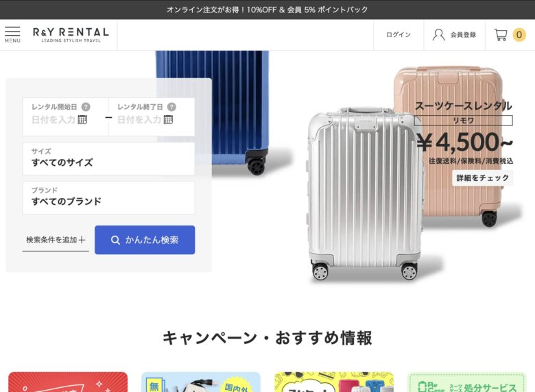Click the top promotion banner text
This screenshot has width=535, height=392.
(x=267, y=10)
